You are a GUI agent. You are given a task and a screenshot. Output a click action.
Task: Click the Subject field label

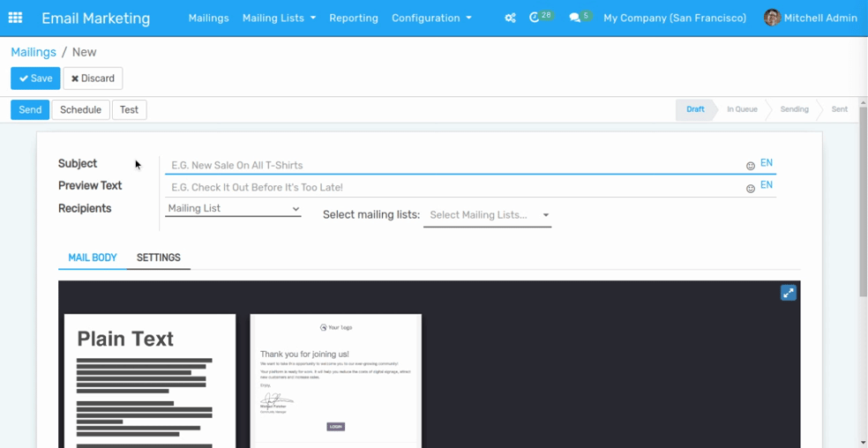coord(78,163)
